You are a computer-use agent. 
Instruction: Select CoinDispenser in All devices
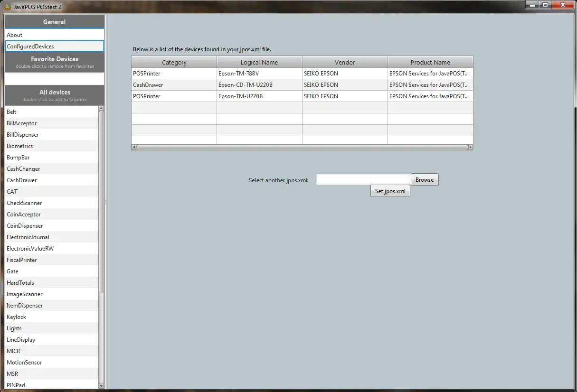coord(51,226)
